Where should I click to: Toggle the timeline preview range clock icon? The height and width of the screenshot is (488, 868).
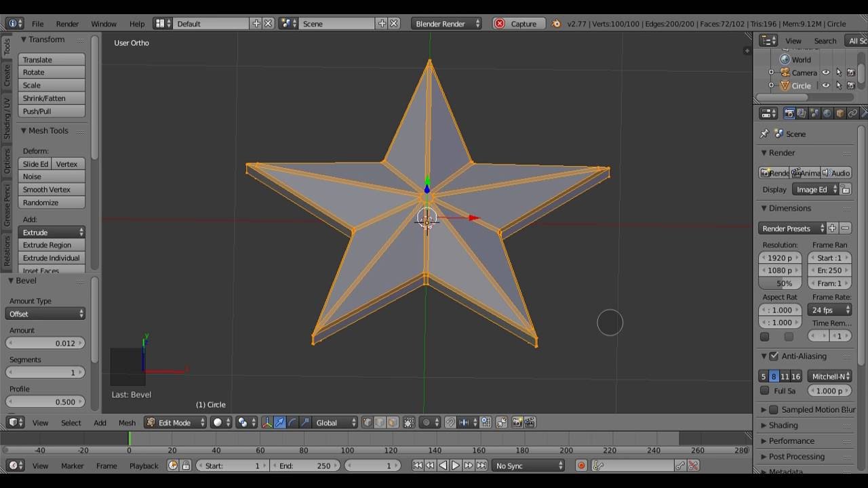(173, 466)
